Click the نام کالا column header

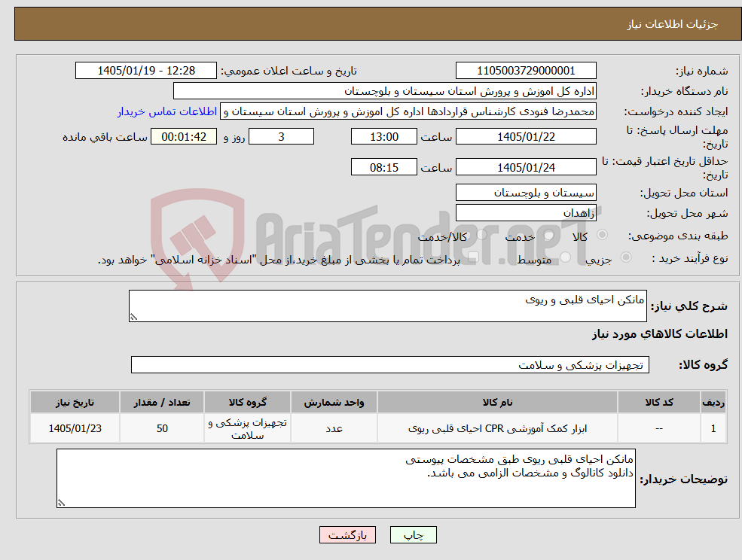(x=497, y=403)
